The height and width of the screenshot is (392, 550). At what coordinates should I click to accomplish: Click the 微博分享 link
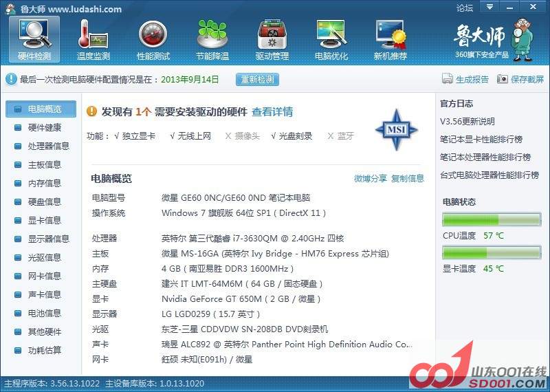pyautogui.click(x=371, y=179)
